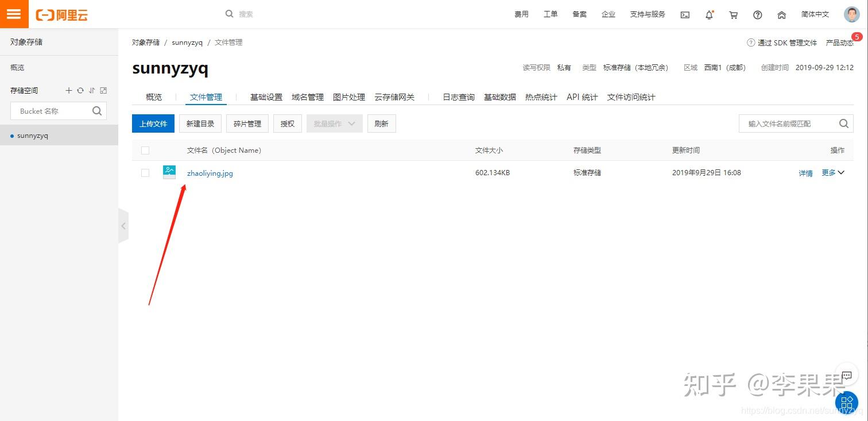Collapse the left sidebar handle
This screenshot has height=421, width=868.
coord(123,226)
